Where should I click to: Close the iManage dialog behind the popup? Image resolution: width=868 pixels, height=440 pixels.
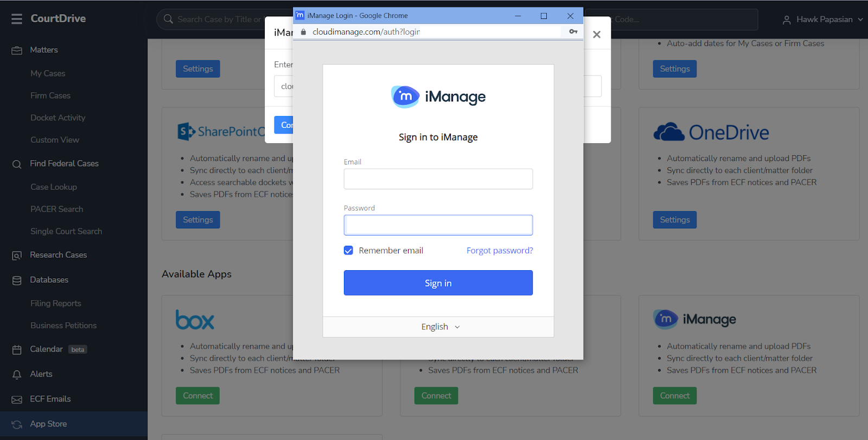[597, 35]
